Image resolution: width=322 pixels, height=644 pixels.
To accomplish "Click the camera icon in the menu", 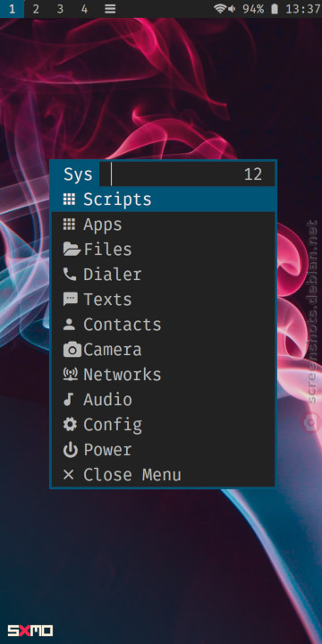I will (72, 350).
